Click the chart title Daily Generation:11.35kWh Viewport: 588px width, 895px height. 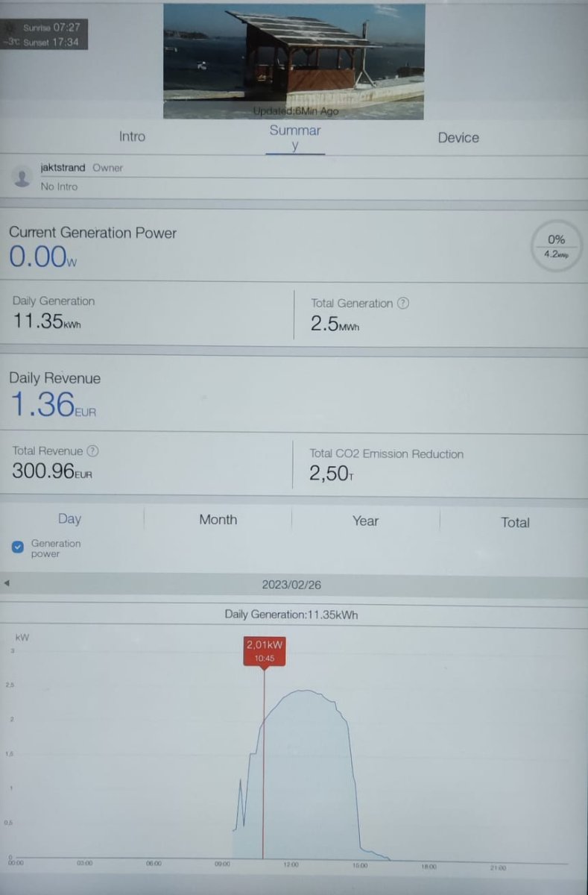(x=293, y=615)
